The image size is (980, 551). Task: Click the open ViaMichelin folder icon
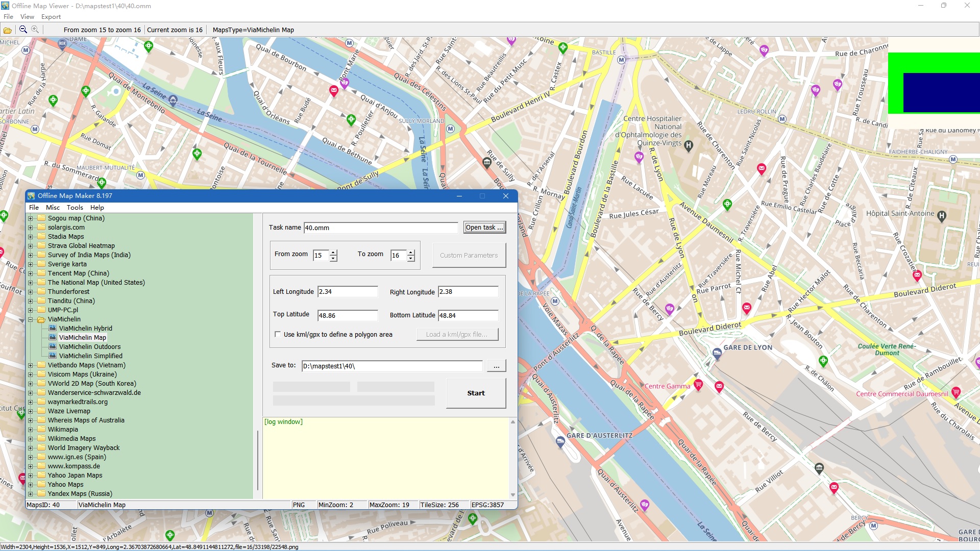(x=41, y=319)
